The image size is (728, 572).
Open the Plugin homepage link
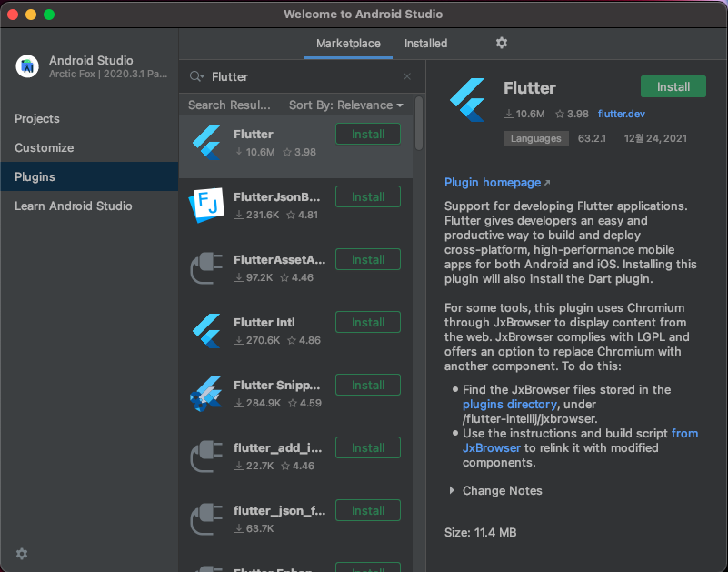pyautogui.click(x=492, y=183)
